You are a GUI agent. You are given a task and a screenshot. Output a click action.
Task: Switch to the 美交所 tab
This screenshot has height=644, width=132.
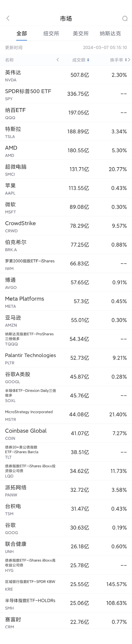[81, 33]
